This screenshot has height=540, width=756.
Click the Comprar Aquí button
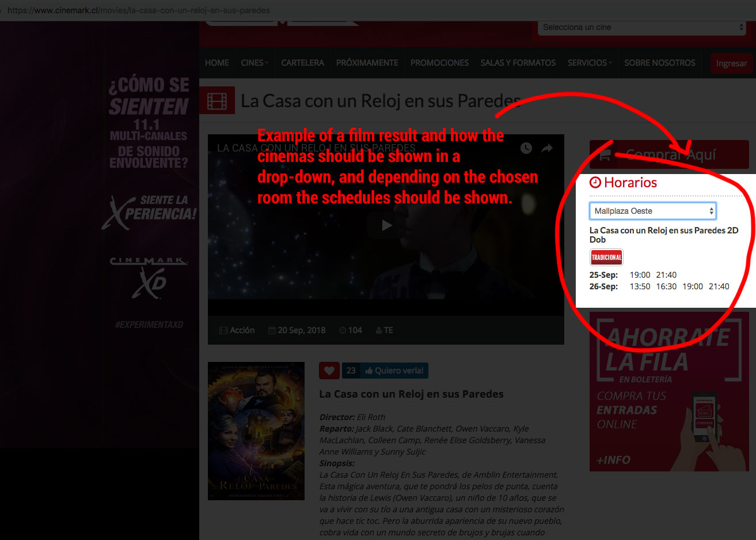669,154
